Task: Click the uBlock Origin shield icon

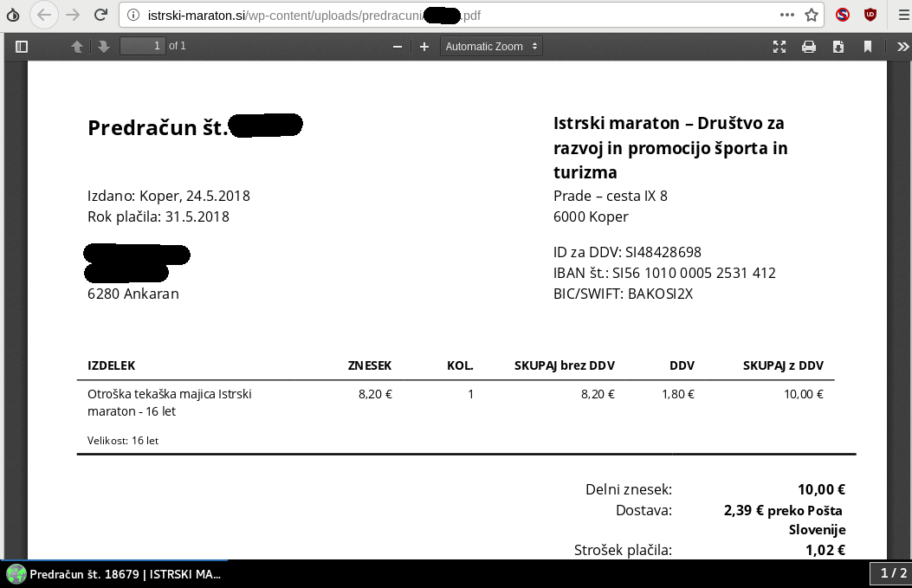Action: 870,15
